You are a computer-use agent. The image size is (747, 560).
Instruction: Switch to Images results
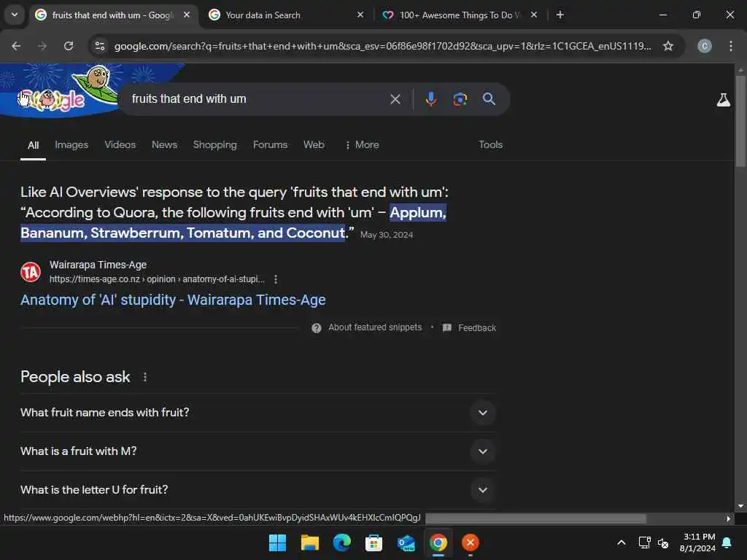pyautogui.click(x=71, y=145)
